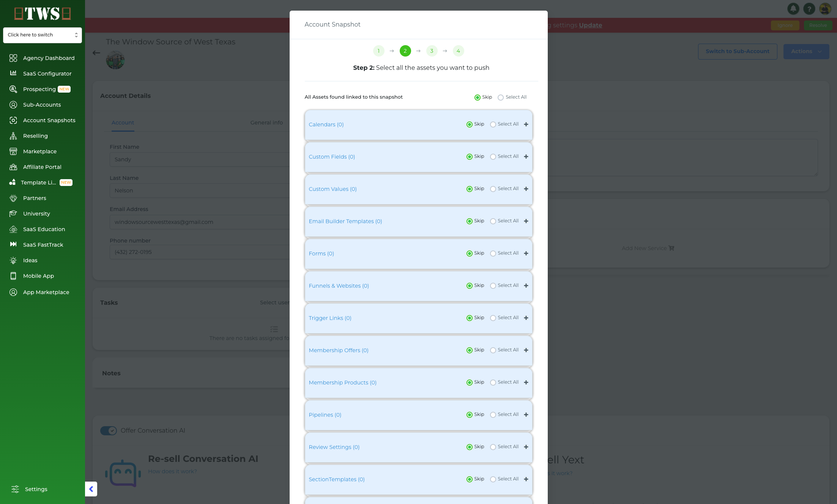Open the Actions dropdown button
The width and height of the screenshot is (837, 504).
(806, 52)
